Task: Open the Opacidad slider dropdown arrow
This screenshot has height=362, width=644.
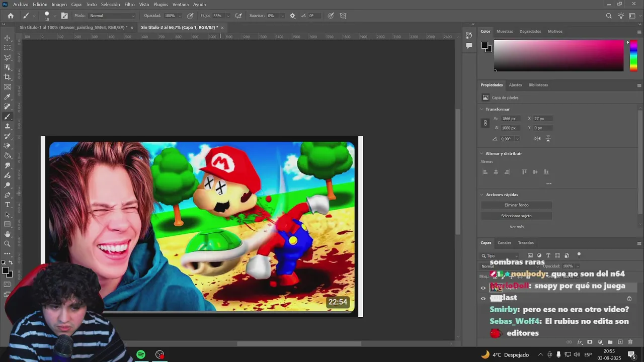Action: (x=181, y=16)
